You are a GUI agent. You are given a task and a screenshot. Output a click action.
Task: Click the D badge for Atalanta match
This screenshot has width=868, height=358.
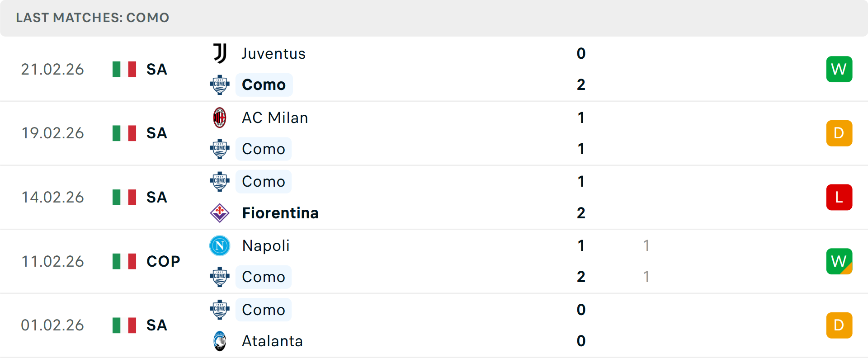839,325
